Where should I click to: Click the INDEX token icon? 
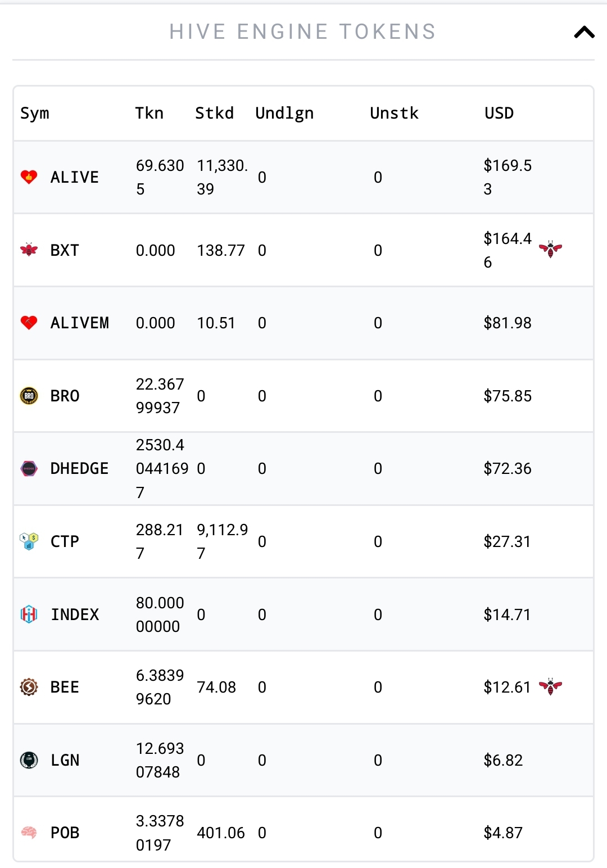(29, 614)
